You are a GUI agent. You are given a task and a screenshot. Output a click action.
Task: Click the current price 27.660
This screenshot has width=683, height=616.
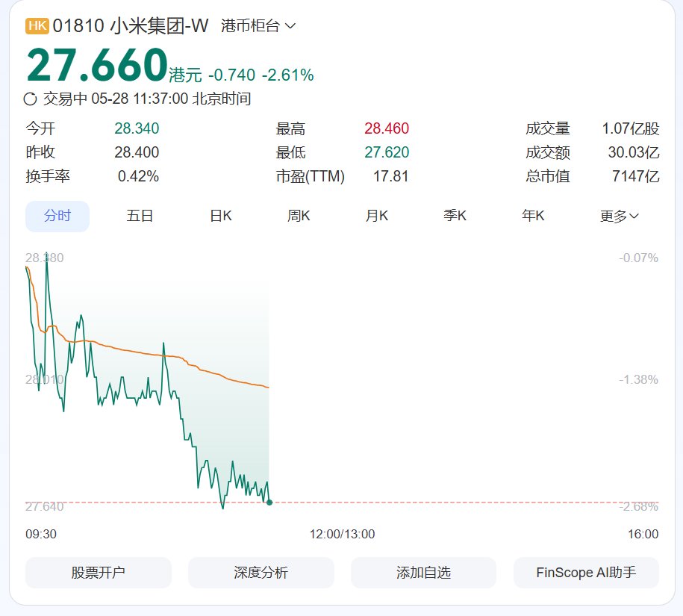(98, 66)
